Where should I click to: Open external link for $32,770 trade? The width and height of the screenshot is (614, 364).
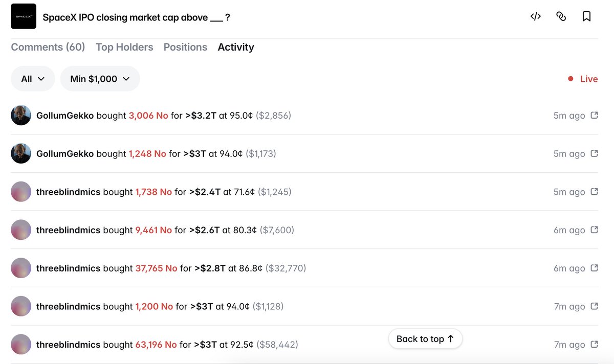point(594,268)
